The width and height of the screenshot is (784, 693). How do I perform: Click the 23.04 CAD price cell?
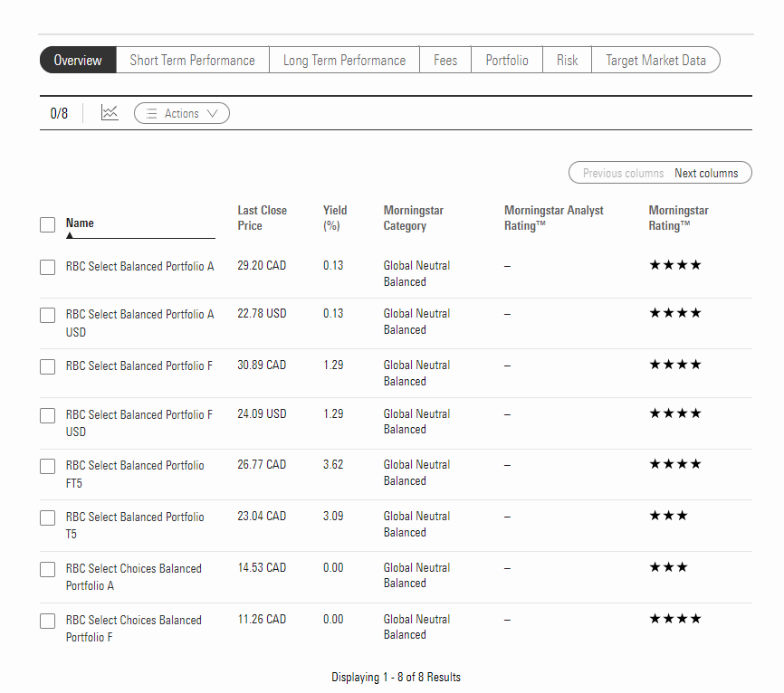point(262,516)
